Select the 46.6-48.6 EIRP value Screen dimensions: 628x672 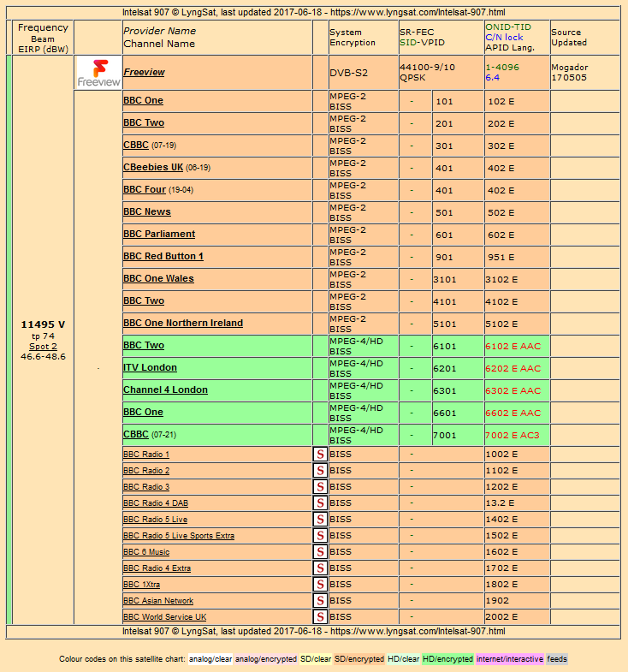click(43, 357)
